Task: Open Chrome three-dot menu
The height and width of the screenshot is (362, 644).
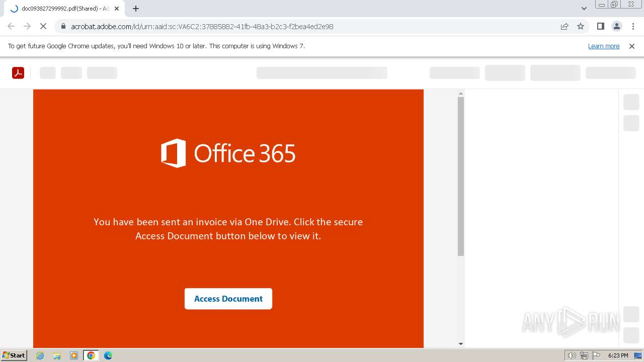Action: (x=633, y=26)
